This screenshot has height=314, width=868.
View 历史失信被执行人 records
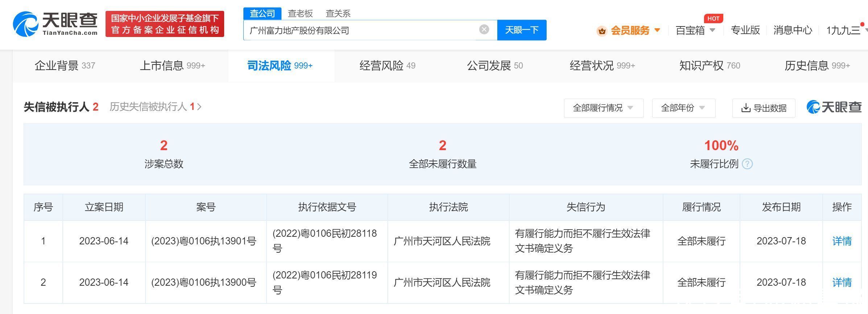coord(155,107)
